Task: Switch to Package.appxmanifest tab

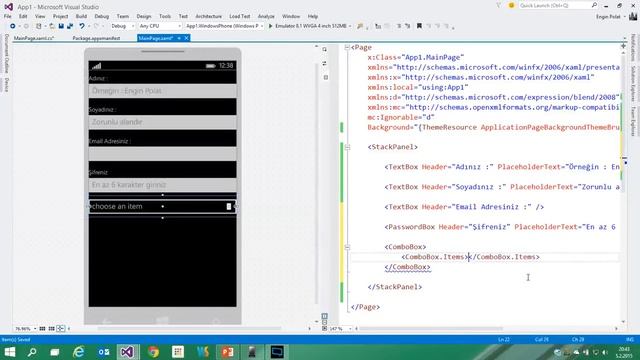Action: click(x=96, y=38)
